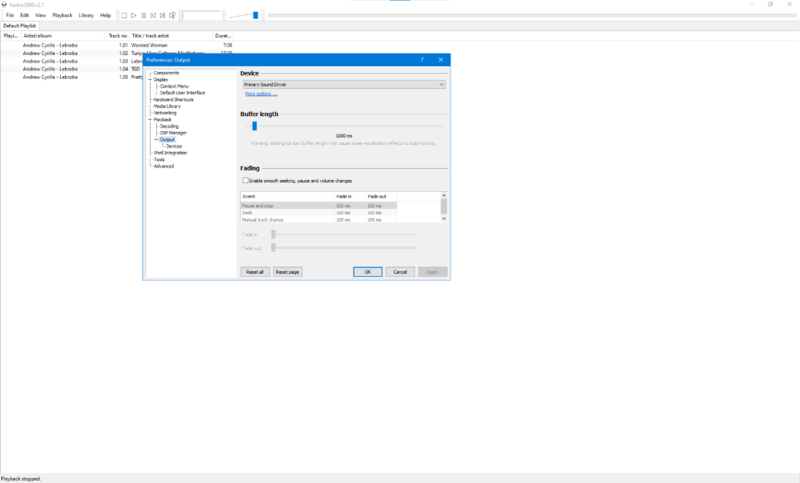This screenshot has width=800, height=483.
Task: Select Keyboard Shortcuts in the preferences tree
Action: [x=173, y=99]
